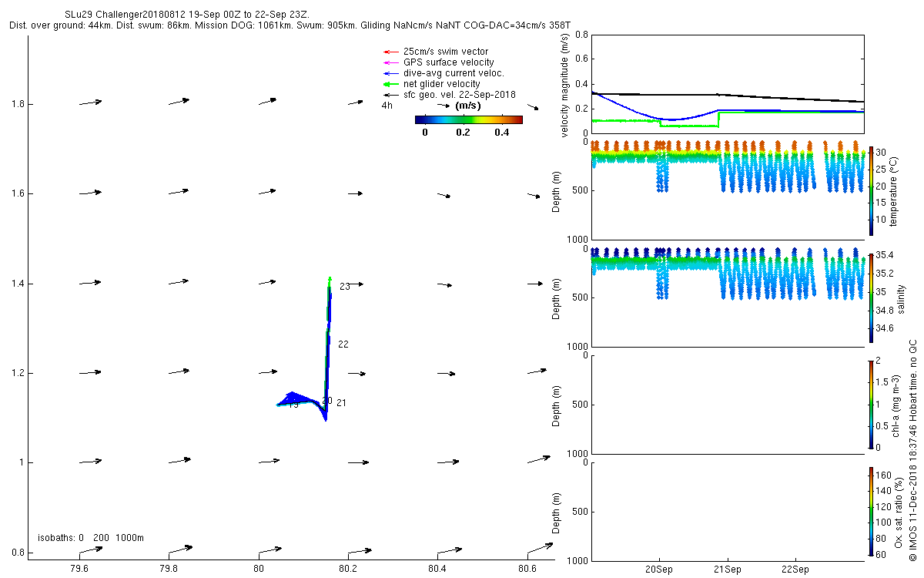Viewport: 924px width, 578px height.
Task: Click the glider track label 21
Action: pos(342,403)
